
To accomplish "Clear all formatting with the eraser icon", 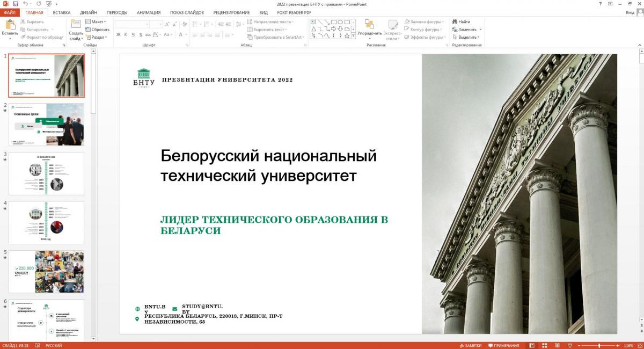I will point(185,24).
